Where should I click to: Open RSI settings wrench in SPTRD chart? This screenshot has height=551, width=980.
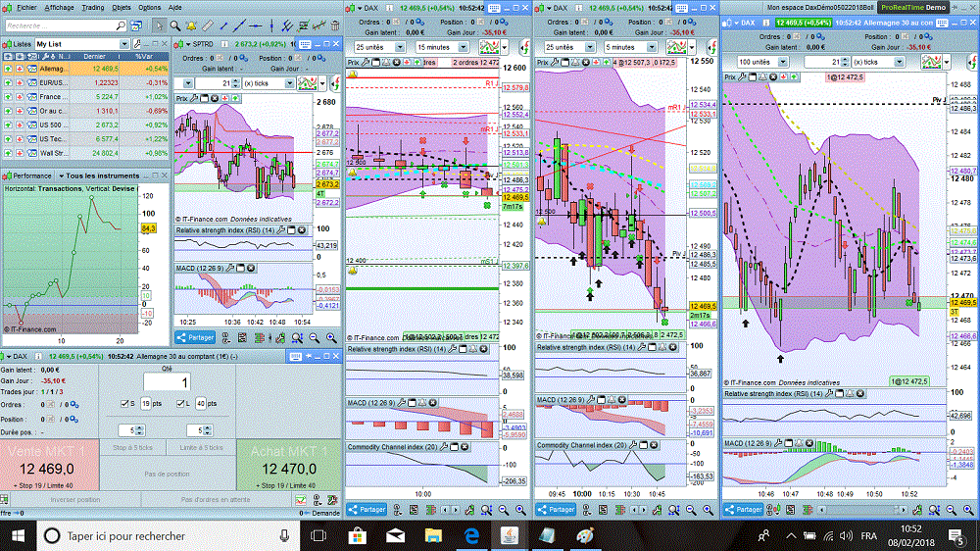281,230
